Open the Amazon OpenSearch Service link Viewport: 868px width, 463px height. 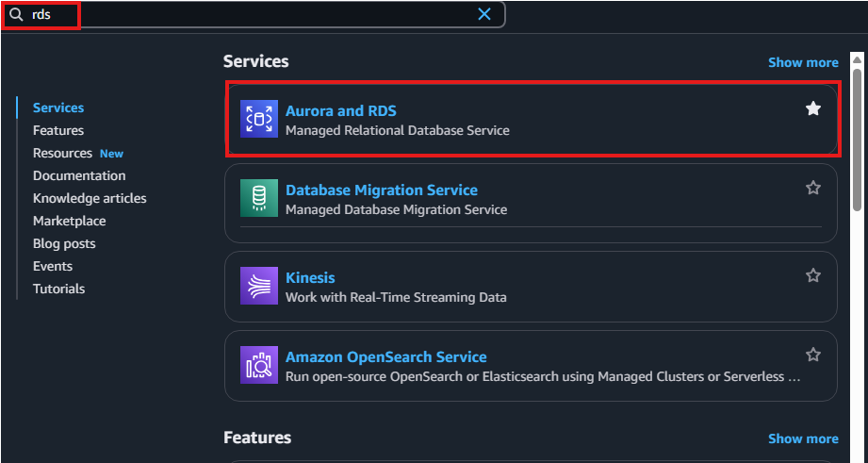(x=385, y=356)
